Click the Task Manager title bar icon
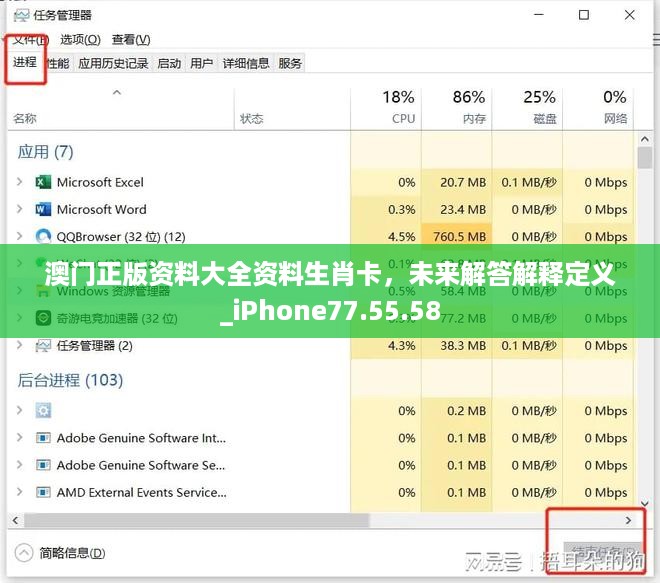The width and height of the screenshot is (660, 583). click(x=21, y=16)
